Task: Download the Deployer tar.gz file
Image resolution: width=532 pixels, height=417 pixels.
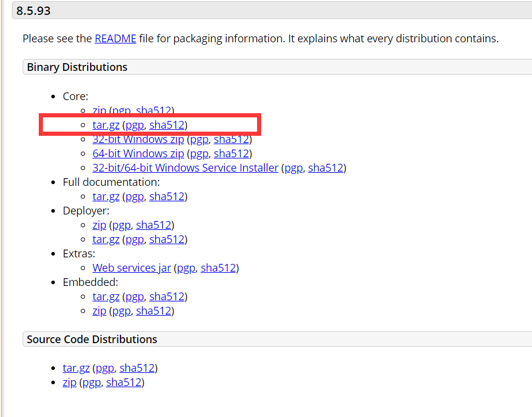Action: (x=106, y=239)
